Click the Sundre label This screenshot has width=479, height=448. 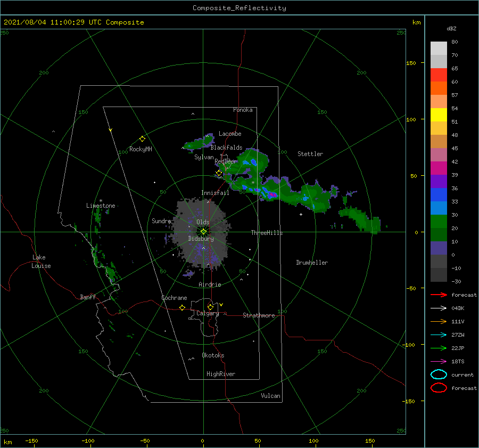pyautogui.click(x=161, y=221)
